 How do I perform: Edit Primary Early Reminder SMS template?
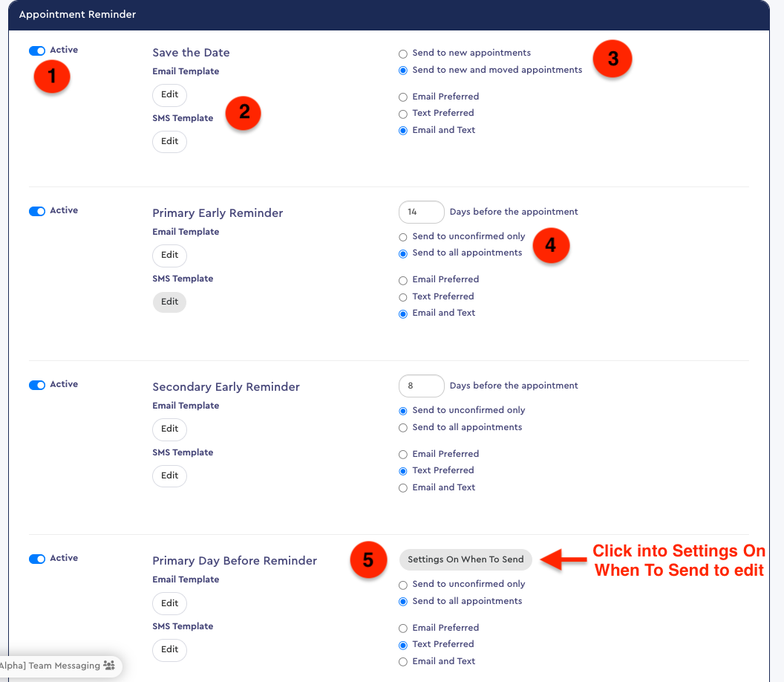(x=169, y=302)
